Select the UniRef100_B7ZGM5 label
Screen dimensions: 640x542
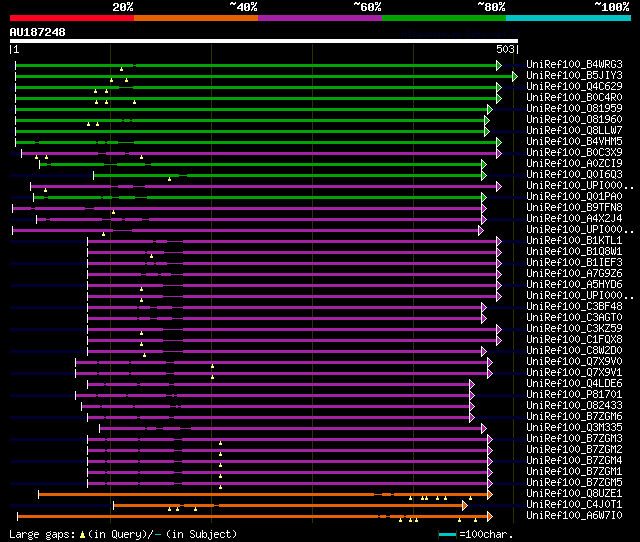[x=574, y=483]
